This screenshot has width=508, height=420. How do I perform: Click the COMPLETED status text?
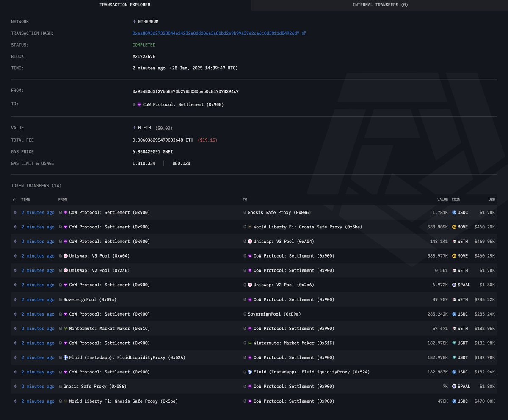pyautogui.click(x=144, y=45)
